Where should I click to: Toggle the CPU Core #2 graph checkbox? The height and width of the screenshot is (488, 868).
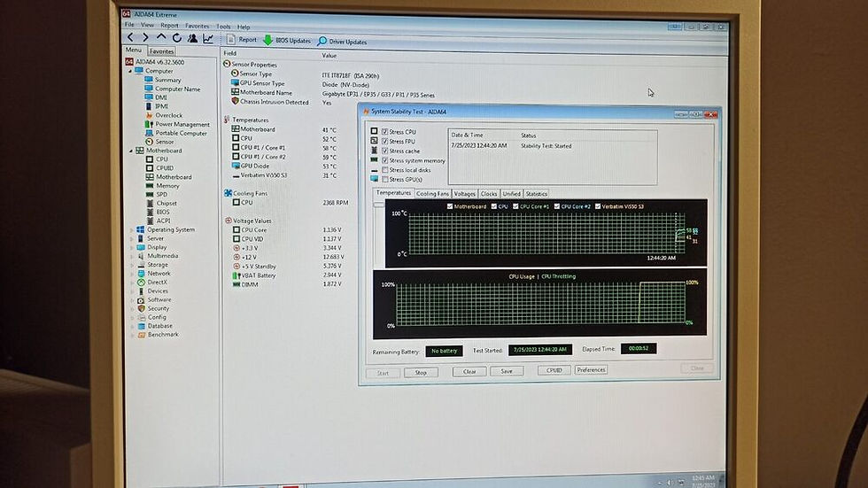[557, 206]
